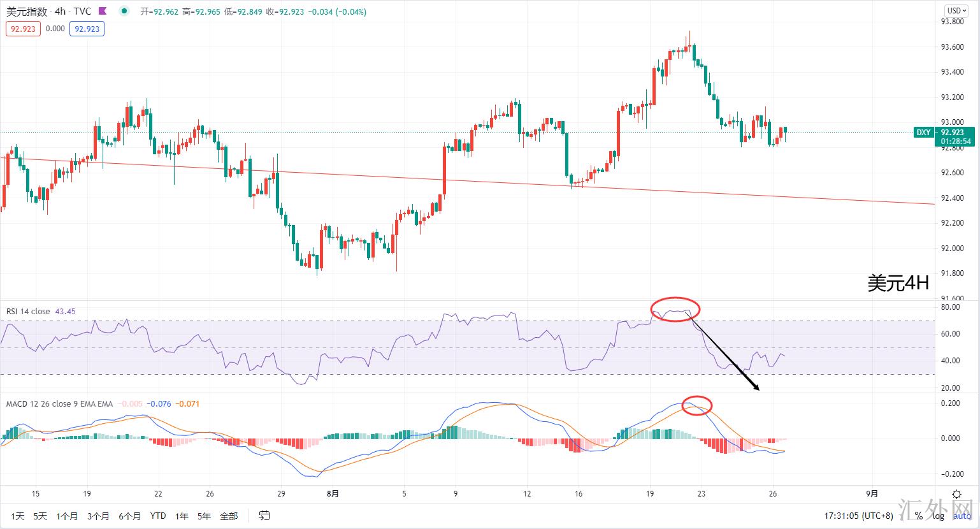Click the 美元指数 symbol title
Viewport: 980px width, 529px height.
27,11
